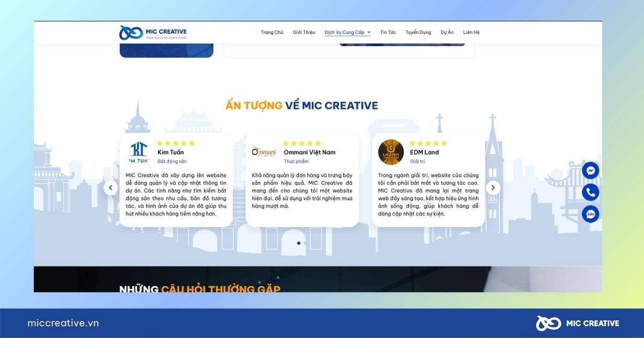This screenshot has width=644, height=338.
Task: Click the star rating on EDM Land card
Action: [428, 143]
